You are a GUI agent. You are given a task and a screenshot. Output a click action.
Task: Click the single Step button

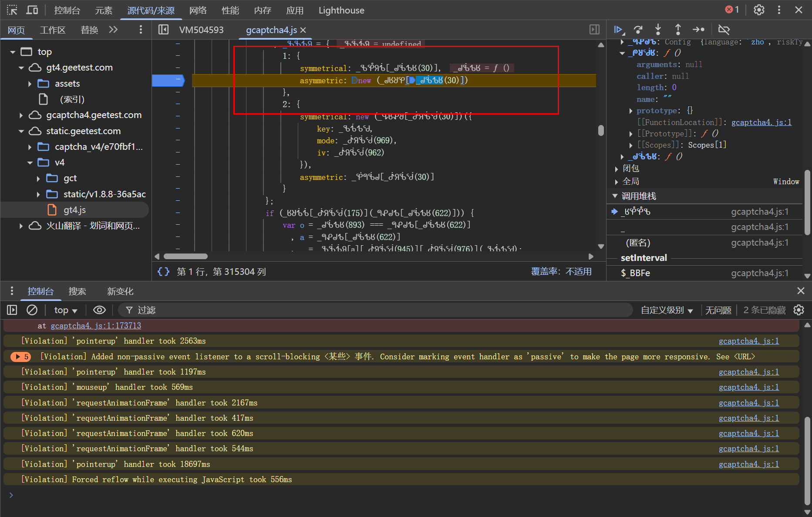point(698,30)
